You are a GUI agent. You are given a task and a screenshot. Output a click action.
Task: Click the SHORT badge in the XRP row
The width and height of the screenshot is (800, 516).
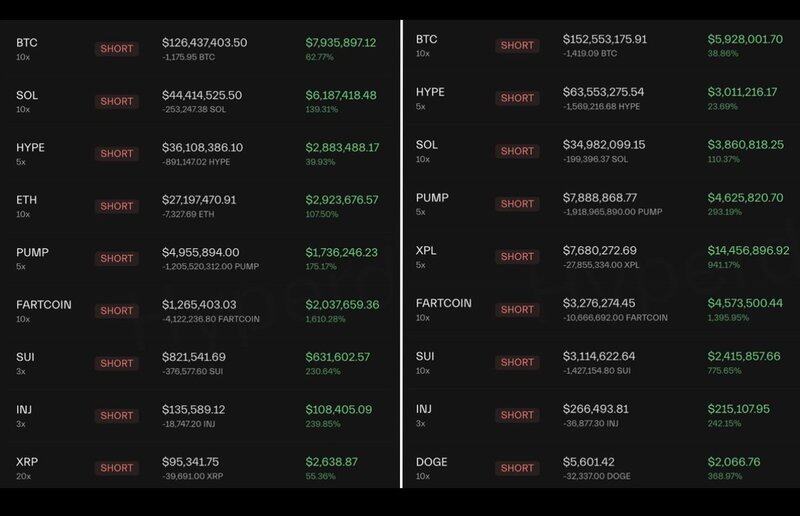coord(116,468)
